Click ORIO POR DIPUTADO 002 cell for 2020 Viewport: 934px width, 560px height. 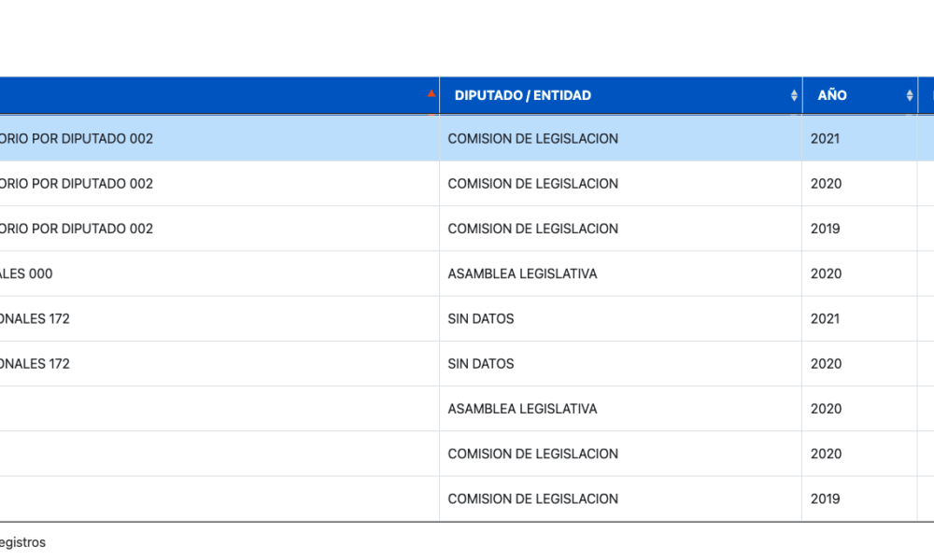[x=219, y=183]
